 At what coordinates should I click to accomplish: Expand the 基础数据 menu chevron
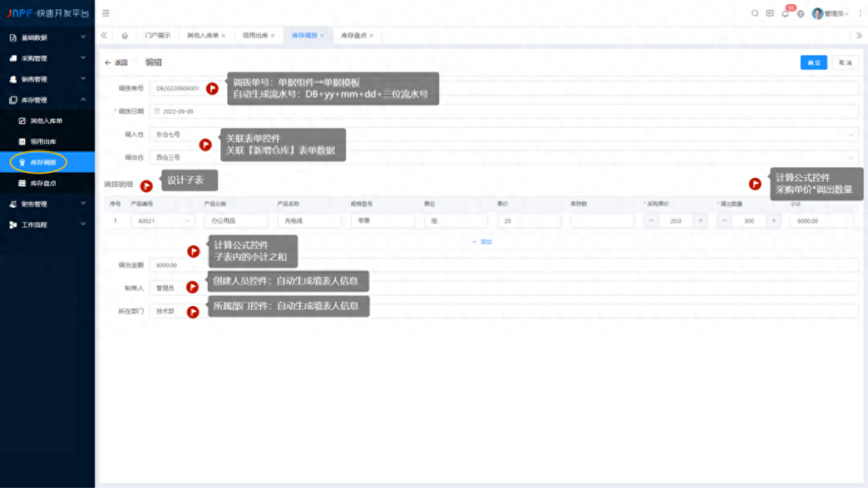[83, 37]
